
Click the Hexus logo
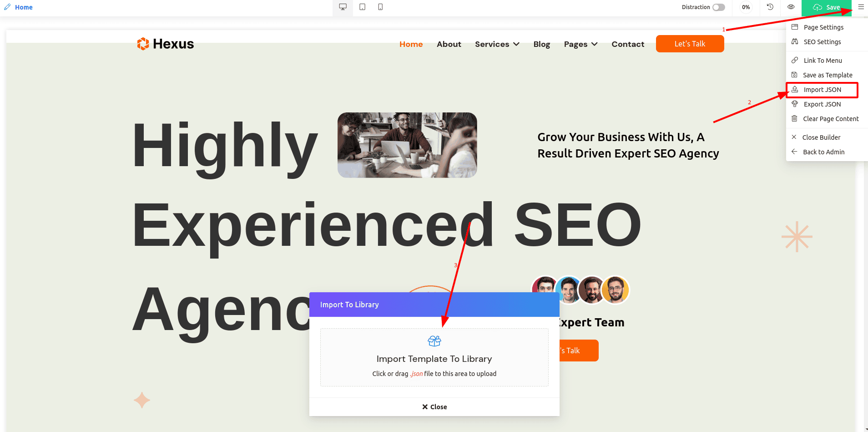coord(166,44)
